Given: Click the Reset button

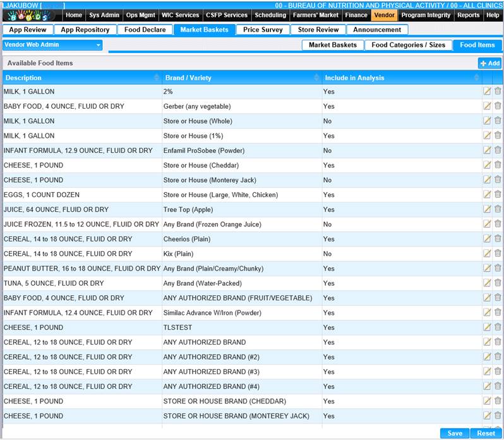Looking at the screenshot, I should pyautogui.click(x=486, y=433).
